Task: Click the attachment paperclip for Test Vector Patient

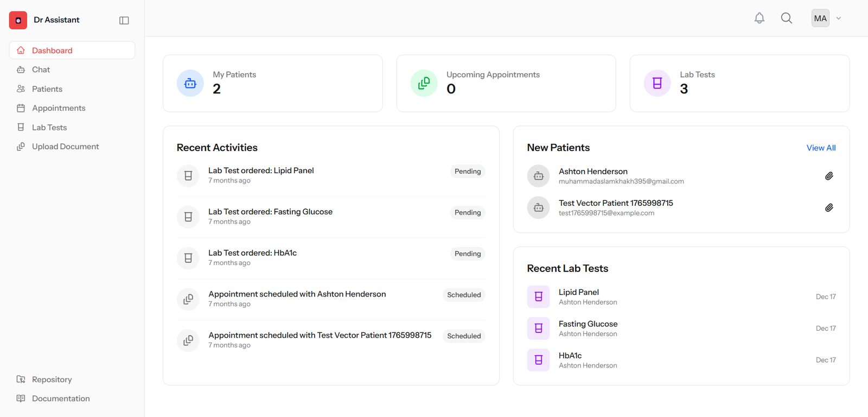Action: tap(829, 207)
